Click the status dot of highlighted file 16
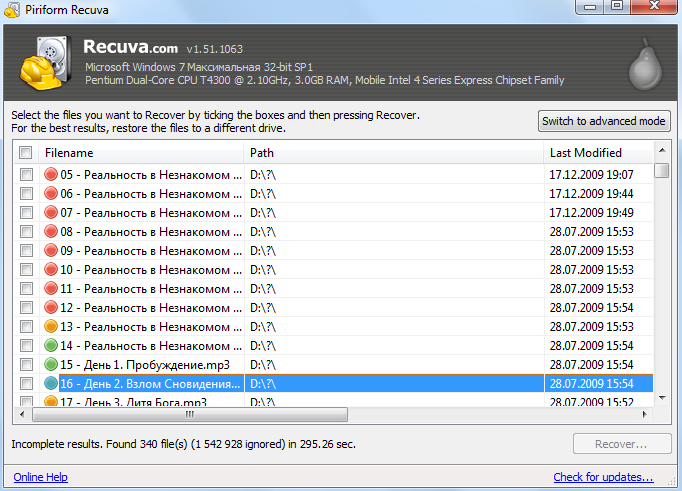682x491 pixels. point(51,384)
